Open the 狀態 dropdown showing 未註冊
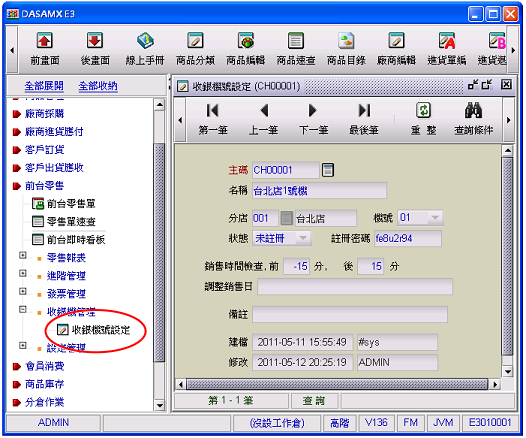This screenshot has height=438, width=526. [x=303, y=238]
